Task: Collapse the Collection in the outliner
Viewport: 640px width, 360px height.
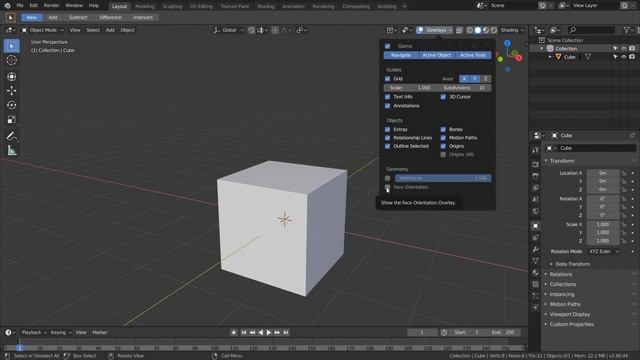Action: (x=542, y=49)
